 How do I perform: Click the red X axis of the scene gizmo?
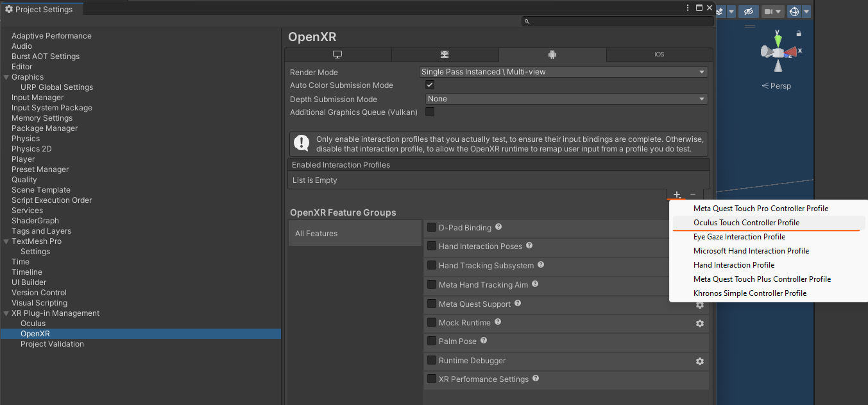pos(791,52)
